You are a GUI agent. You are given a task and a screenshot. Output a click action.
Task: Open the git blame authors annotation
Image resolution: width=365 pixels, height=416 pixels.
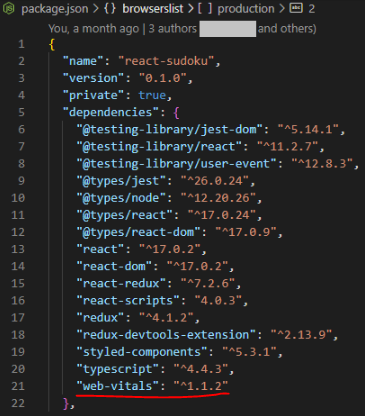tap(182, 29)
